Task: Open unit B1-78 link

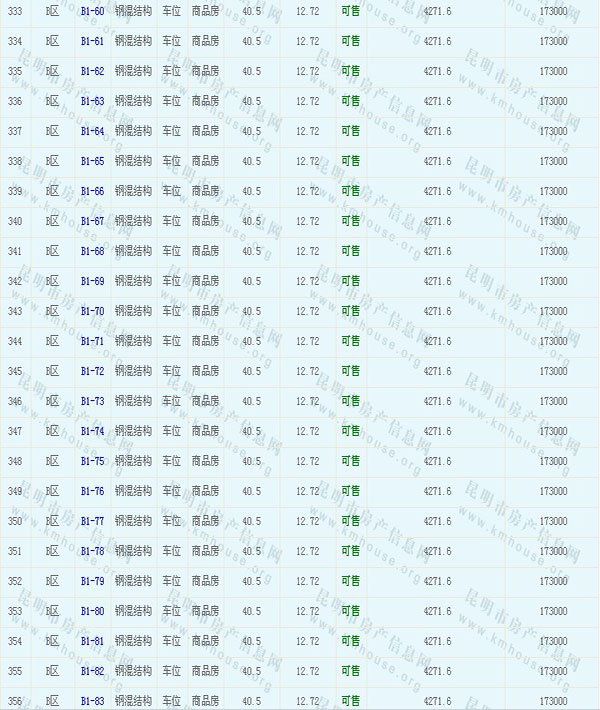Action: tap(92, 552)
